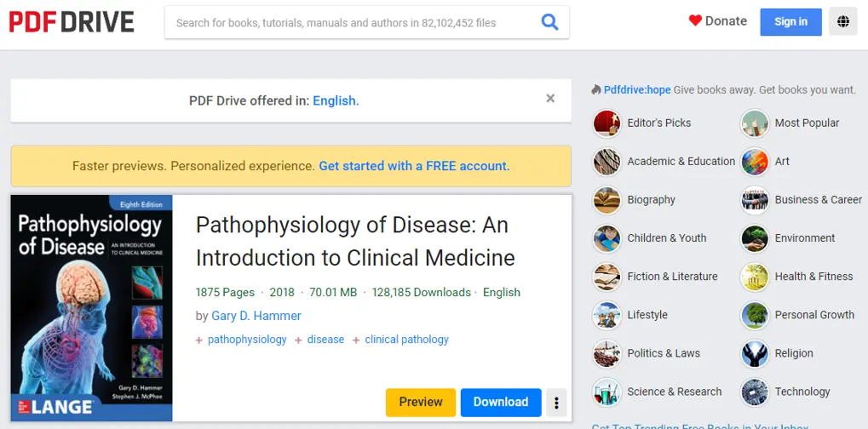This screenshot has width=868, height=429.
Task: Click the Sign in button
Action: [790, 22]
